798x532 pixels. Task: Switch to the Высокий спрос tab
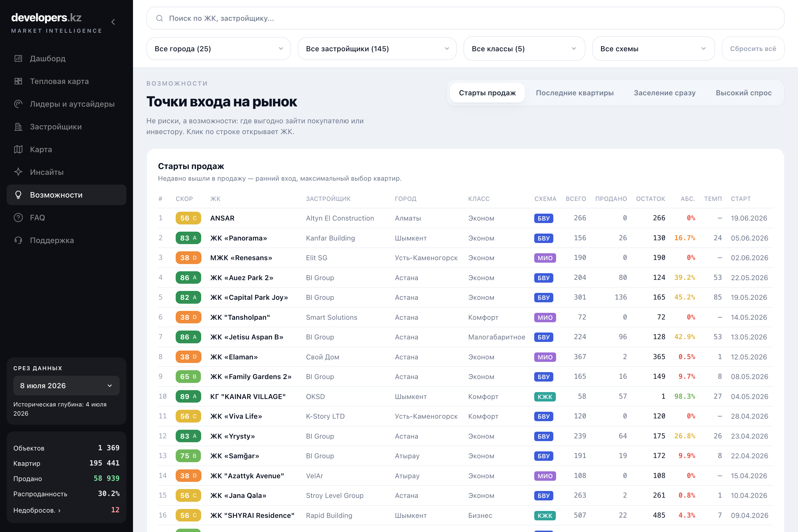pos(744,93)
